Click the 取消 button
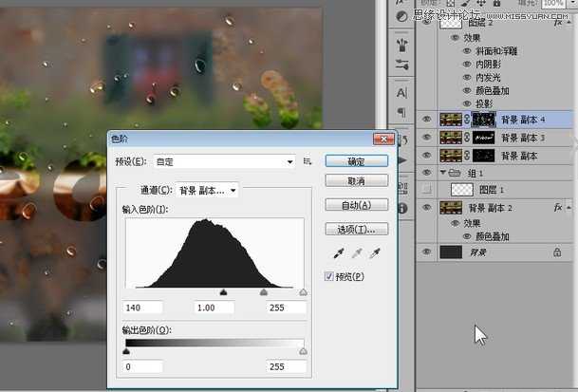This screenshot has width=578, height=392. click(x=356, y=180)
